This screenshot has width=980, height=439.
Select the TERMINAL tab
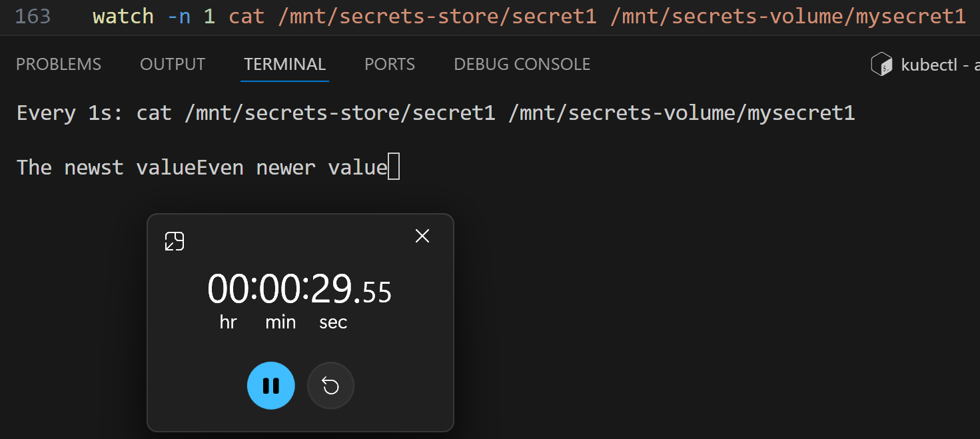(284, 65)
